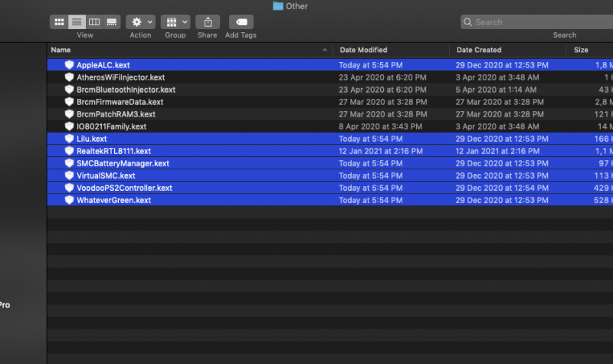Click the kext icon beside BrcmBluetoothInjector.kext
Viewport: 613px width, 364px height.
tap(69, 90)
